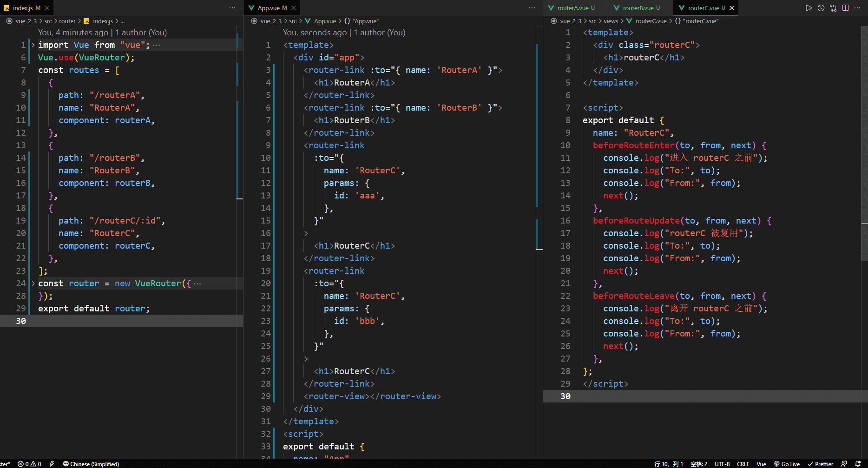
Task: Start server with Go Live
Action: [x=787, y=464]
